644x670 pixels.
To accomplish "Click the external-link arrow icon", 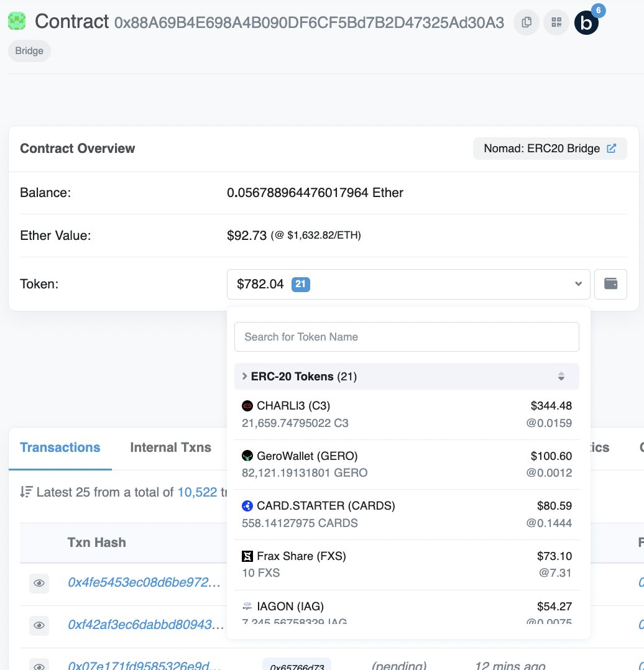I will (612, 149).
